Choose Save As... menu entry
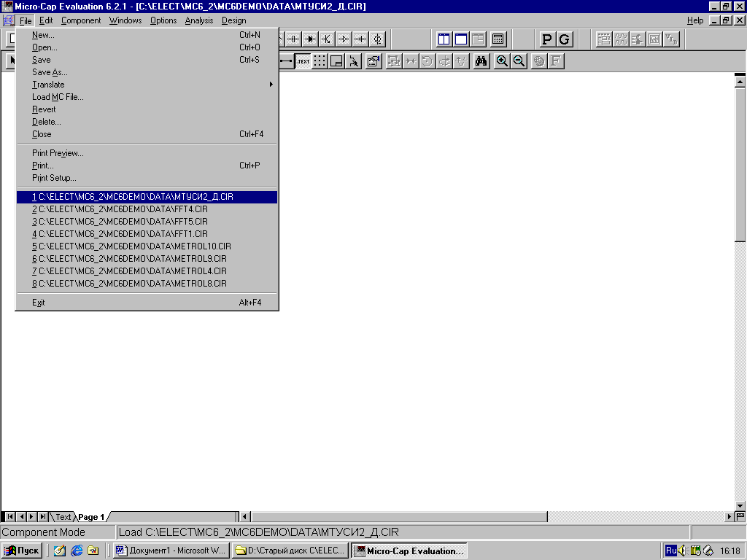 click(x=147, y=72)
